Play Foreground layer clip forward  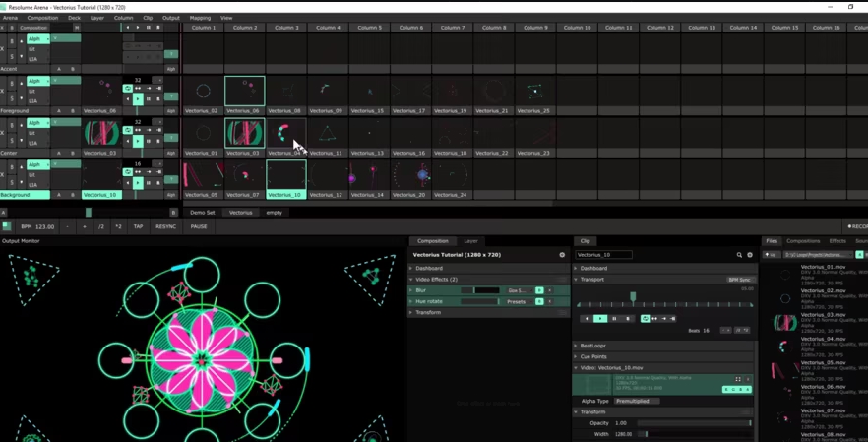pos(138,98)
